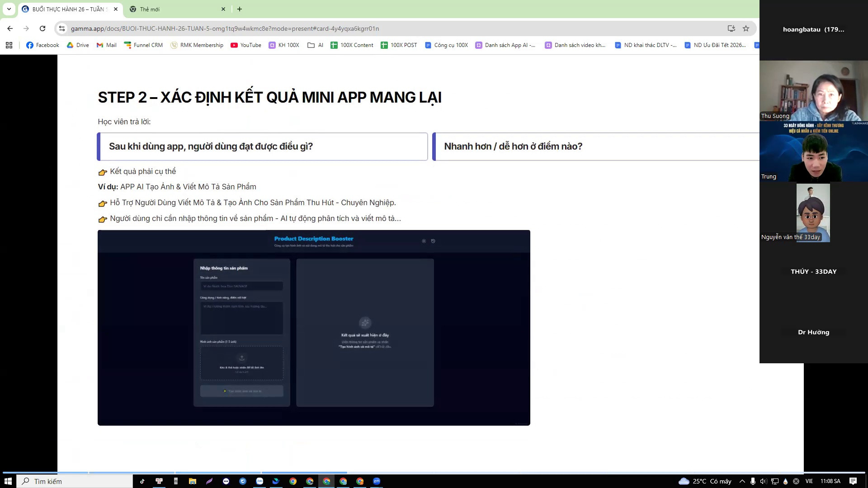Reload the Gamma presentation page
Image resolution: width=868 pixels, height=488 pixels.
pos(42,28)
